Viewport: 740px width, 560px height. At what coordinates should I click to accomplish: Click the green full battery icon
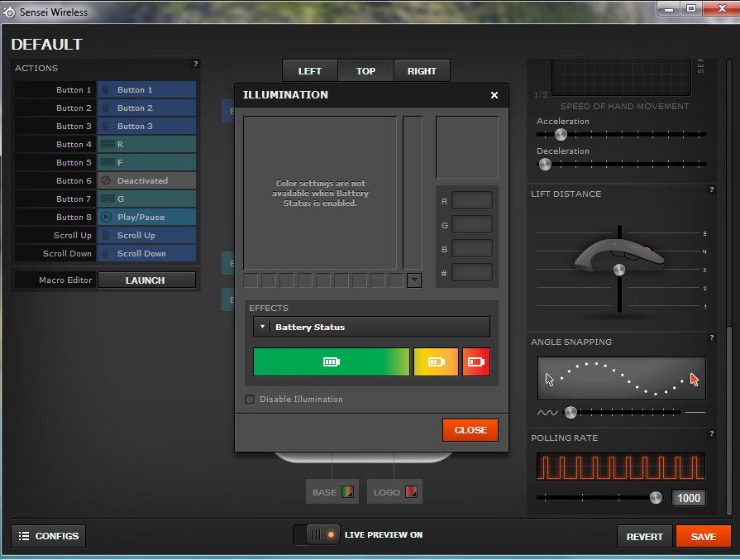(x=332, y=361)
